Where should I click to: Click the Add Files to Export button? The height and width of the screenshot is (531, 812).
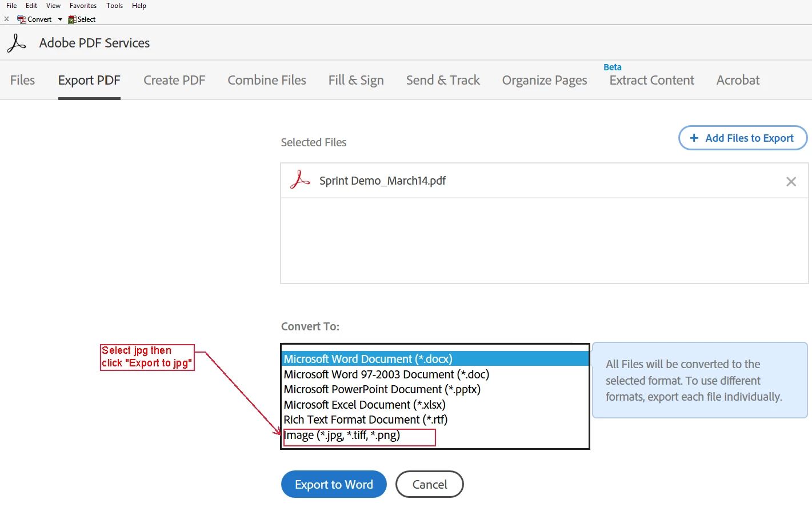743,138
